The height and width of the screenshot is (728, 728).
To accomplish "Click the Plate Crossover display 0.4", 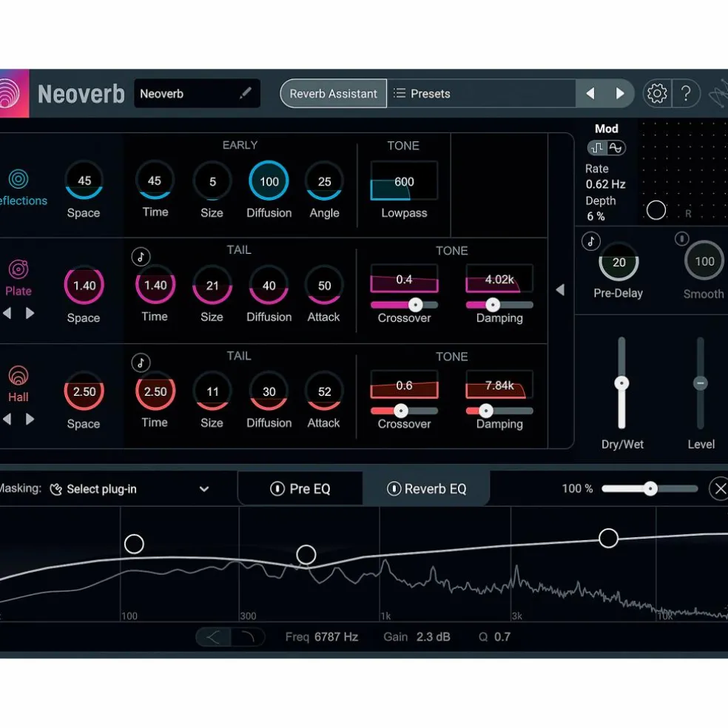I will 404,279.
